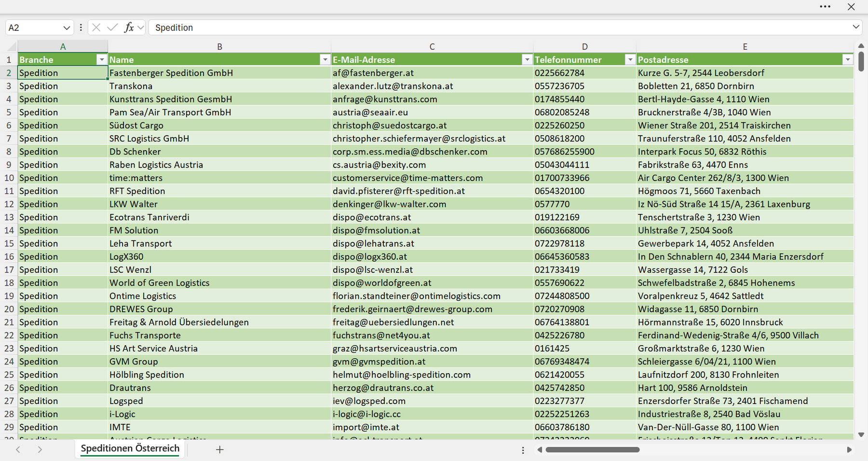Open the insert function fx button

click(x=129, y=28)
